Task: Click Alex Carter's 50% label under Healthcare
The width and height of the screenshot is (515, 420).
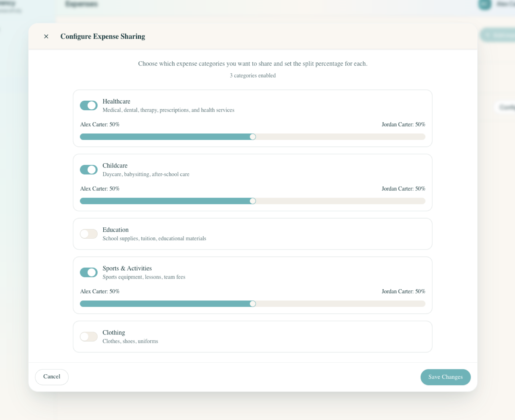Action: (x=99, y=124)
